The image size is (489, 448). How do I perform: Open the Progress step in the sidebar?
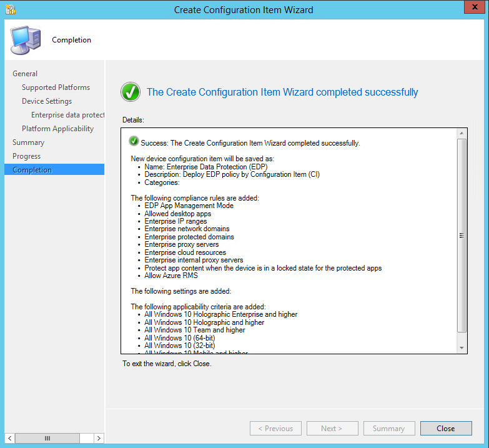click(26, 156)
